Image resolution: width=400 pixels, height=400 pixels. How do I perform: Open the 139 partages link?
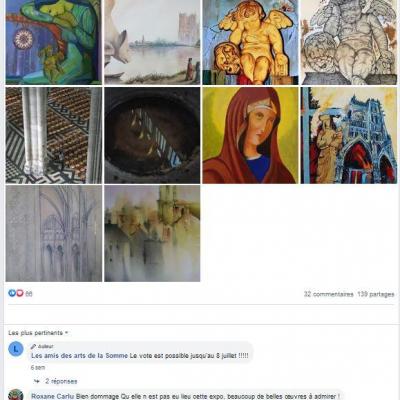coord(376,294)
